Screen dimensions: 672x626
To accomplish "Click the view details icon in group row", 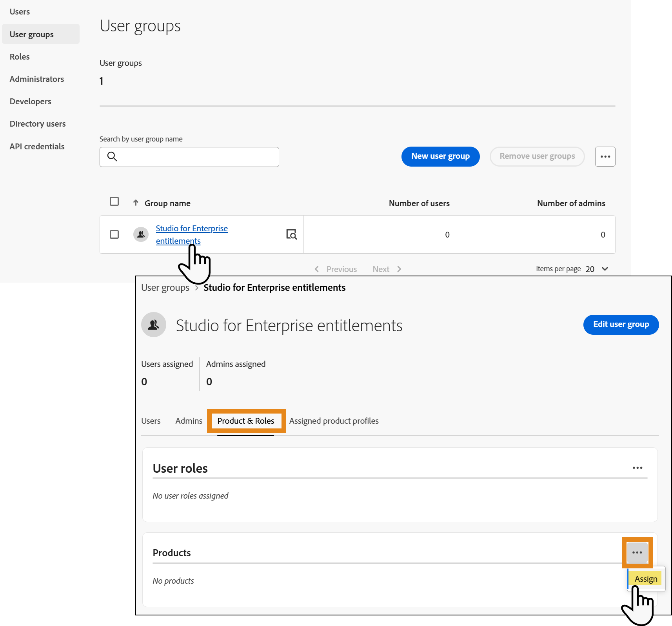I will point(291,234).
